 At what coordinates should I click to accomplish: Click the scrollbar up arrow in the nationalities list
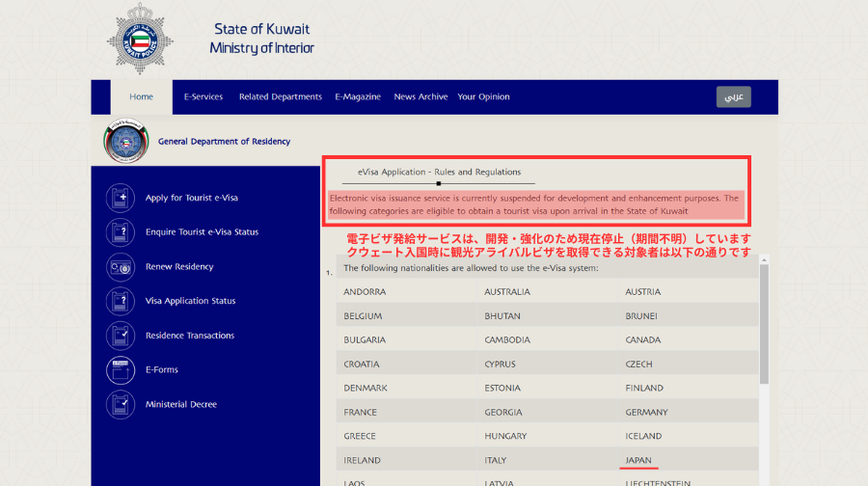pos(764,259)
